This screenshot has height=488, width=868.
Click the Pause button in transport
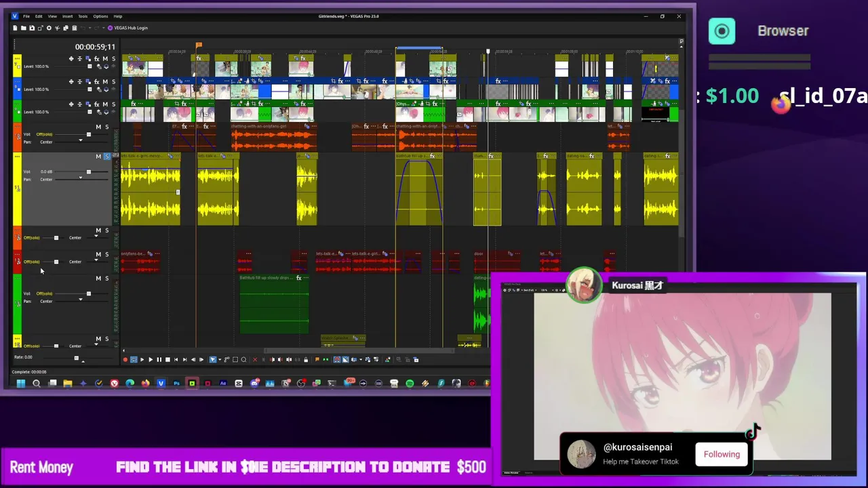[x=159, y=359]
